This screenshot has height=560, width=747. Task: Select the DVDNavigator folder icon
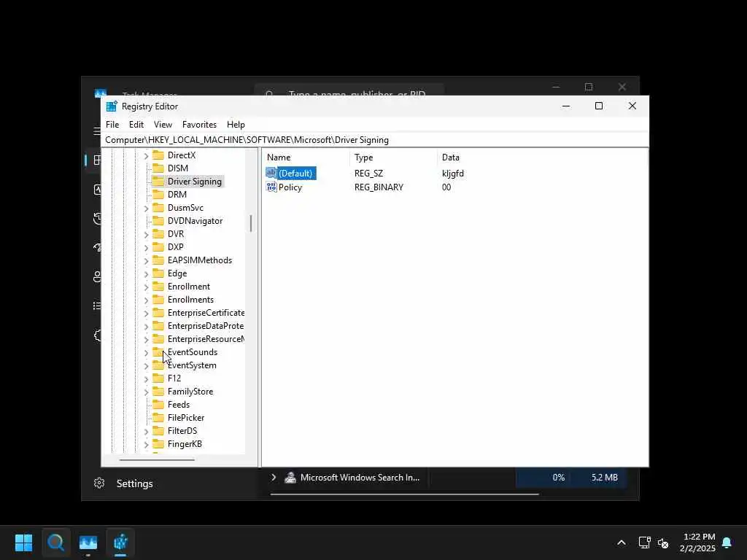coord(158,221)
